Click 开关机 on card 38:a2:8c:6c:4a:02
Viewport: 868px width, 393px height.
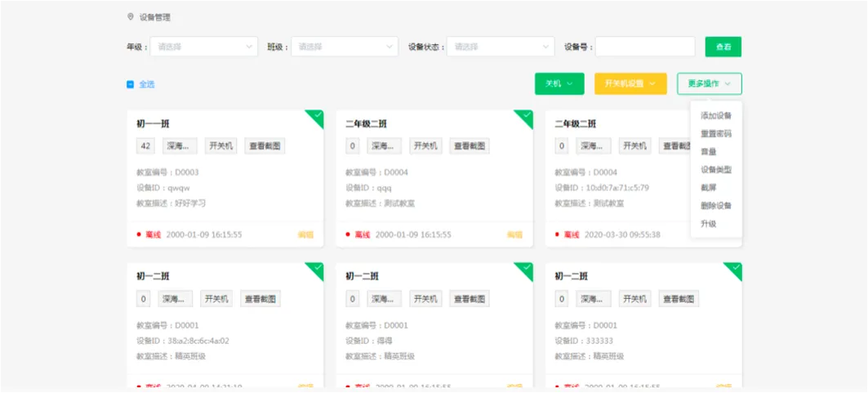(216, 299)
